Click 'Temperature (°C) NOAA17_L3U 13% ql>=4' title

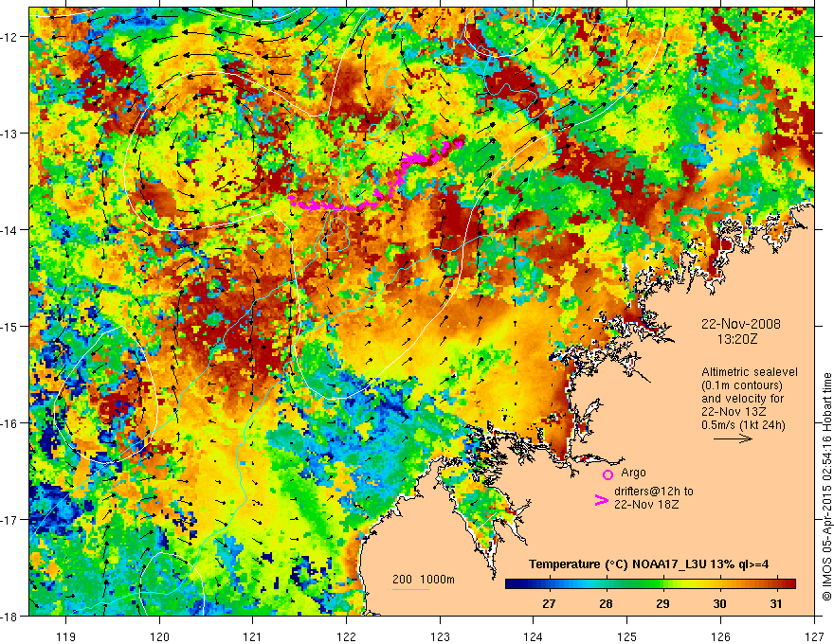(x=648, y=564)
